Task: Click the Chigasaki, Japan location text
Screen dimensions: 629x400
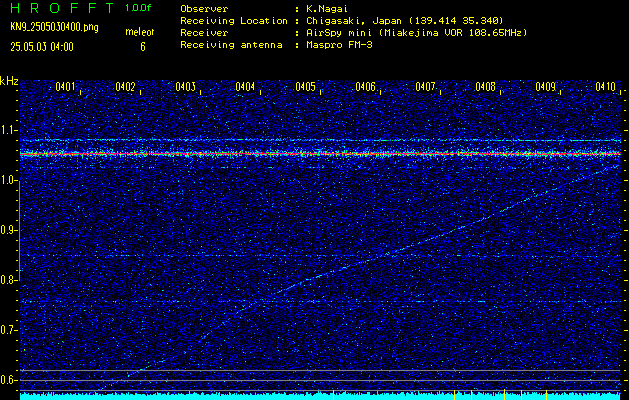Action: pyautogui.click(x=404, y=20)
